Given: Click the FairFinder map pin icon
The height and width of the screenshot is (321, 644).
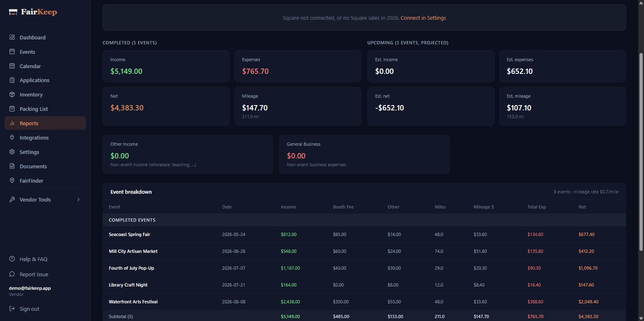Looking at the screenshot, I should [12, 181].
